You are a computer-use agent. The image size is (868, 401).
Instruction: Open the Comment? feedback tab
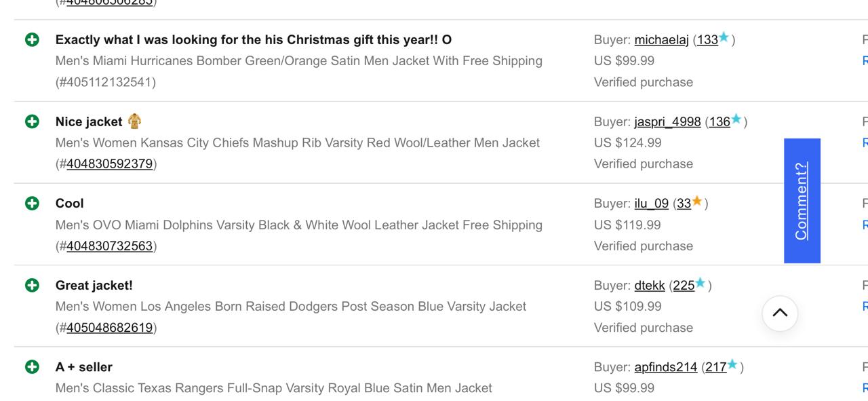coord(802,201)
